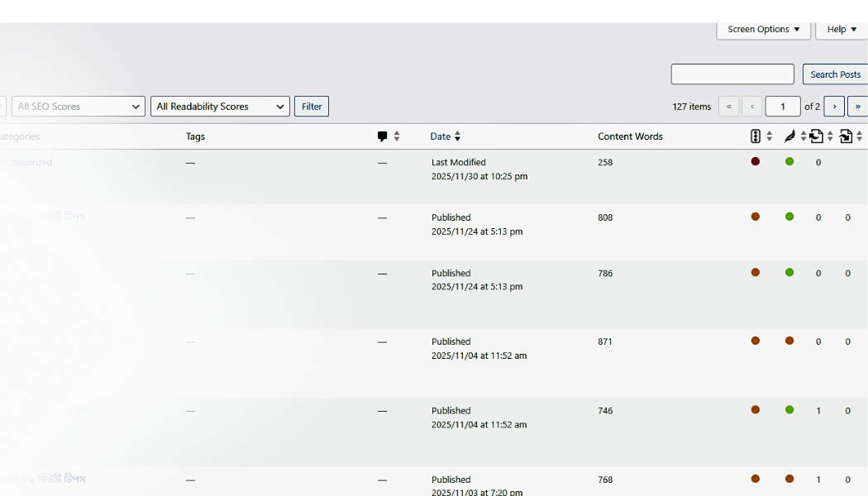Click the Readability score feather column icon
The image size is (868, 496).
click(789, 136)
